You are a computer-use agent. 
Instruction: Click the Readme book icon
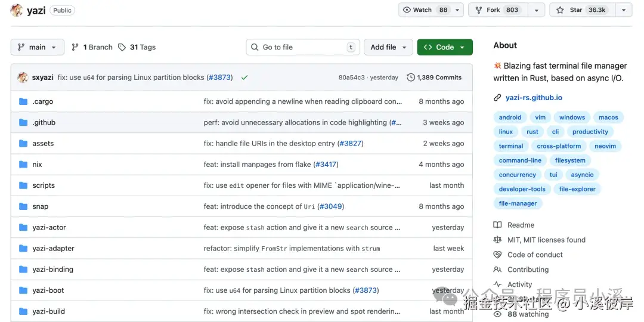tap(497, 225)
